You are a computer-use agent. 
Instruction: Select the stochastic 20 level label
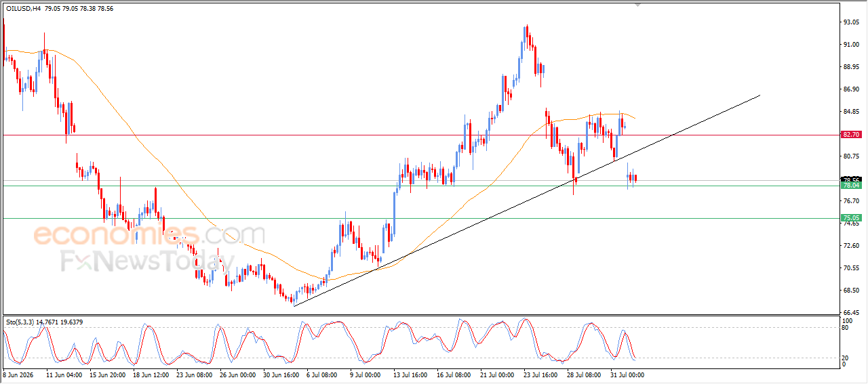pos(846,358)
